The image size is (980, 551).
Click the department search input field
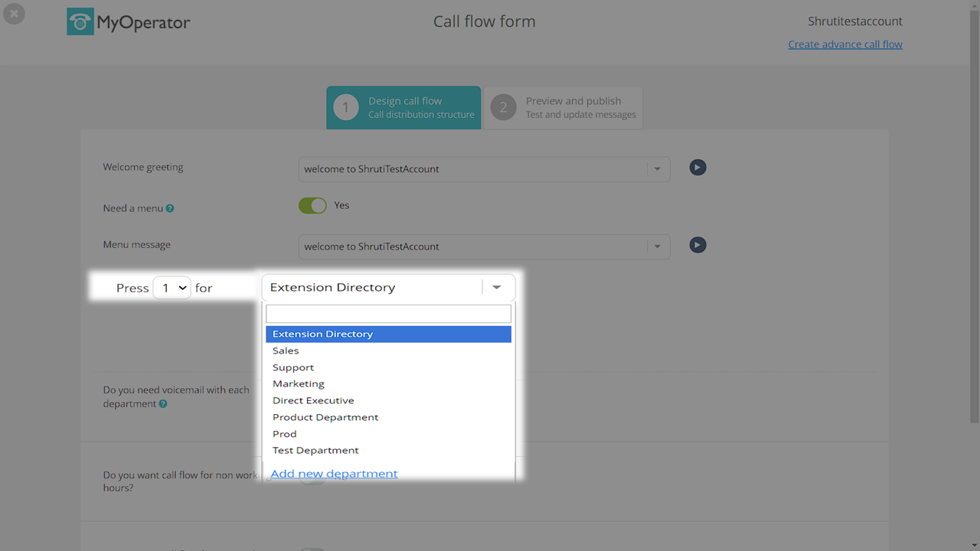click(388, 314)
